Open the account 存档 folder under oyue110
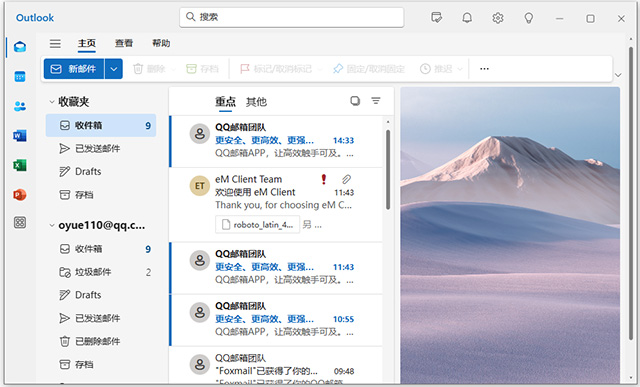This screenshot has height=387, width=640. coord(101,364)
